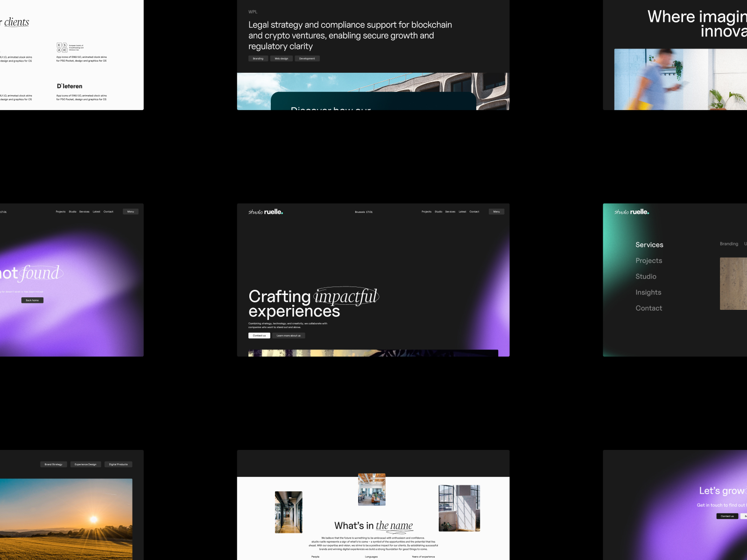Click the Learn more about us button
The image size is (747, 560).
pos(289,336)
